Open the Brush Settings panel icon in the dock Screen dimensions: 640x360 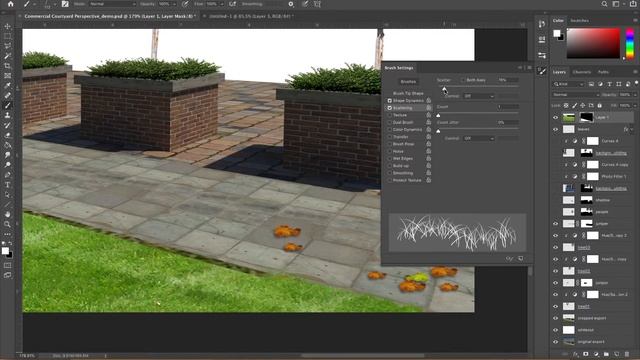542,71
